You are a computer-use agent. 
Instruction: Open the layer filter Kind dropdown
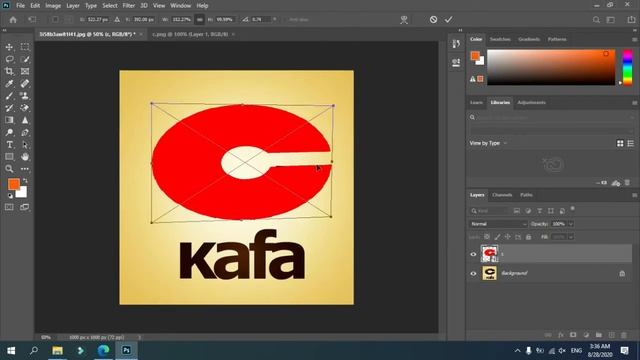click(490, 211)
